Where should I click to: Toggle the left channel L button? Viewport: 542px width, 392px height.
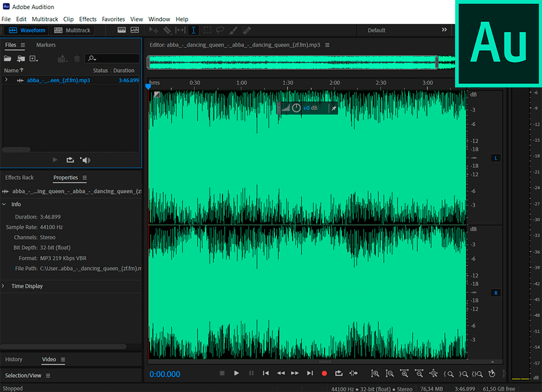(x=496, y=158)
